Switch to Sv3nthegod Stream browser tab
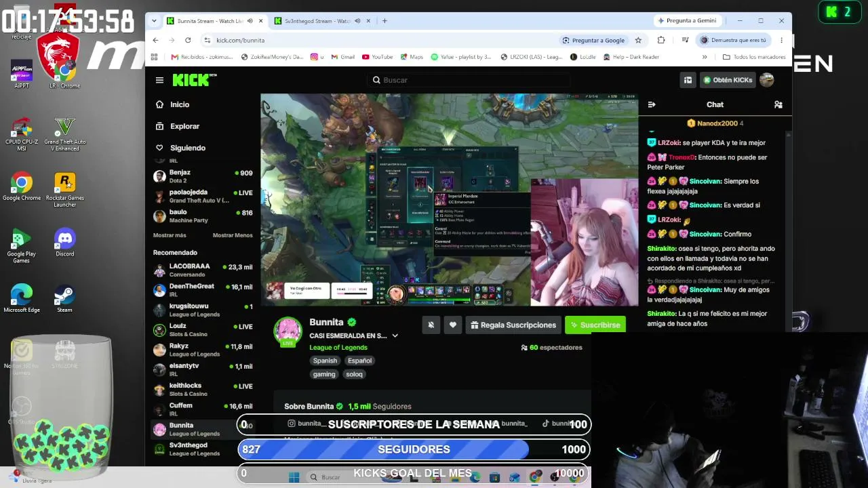 pyautogui.click(x=323, y=21)
